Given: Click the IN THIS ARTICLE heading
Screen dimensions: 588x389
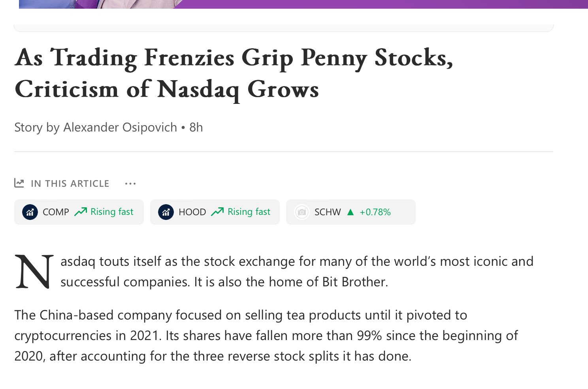Looking at the screenshot, I should coord(70,184).
